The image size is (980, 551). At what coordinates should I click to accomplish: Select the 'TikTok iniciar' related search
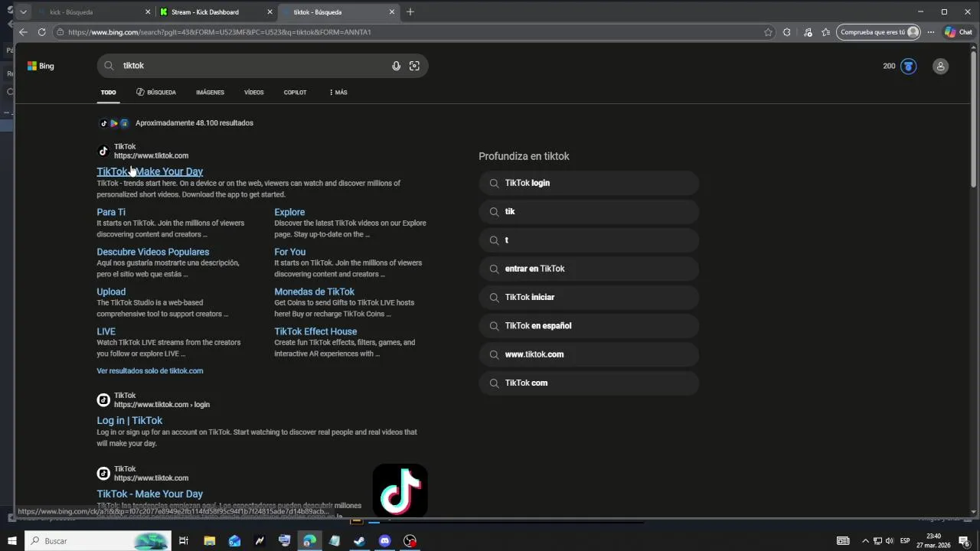(589, 297)
